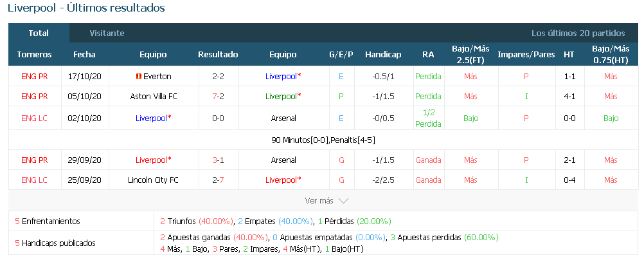Click Liverpool in the 02/10/20 match
Image resolution: width=644 pixels, height=264 pixels.
click(153, 118)
